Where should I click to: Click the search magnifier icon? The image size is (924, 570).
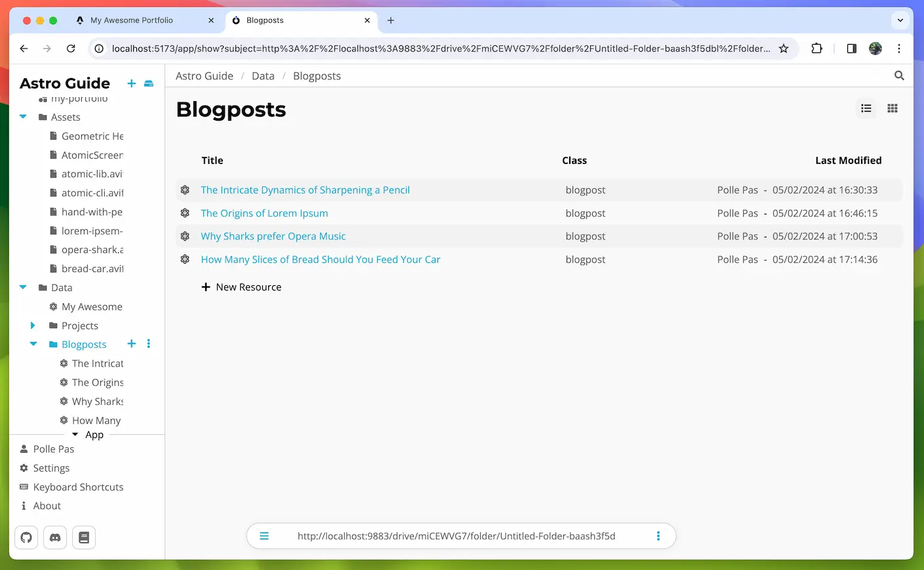(899, 76)
